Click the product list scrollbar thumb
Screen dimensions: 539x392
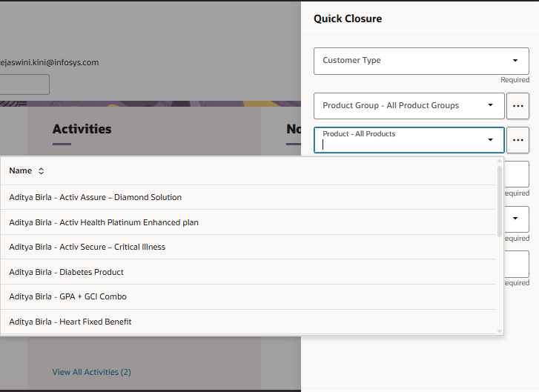500,201
